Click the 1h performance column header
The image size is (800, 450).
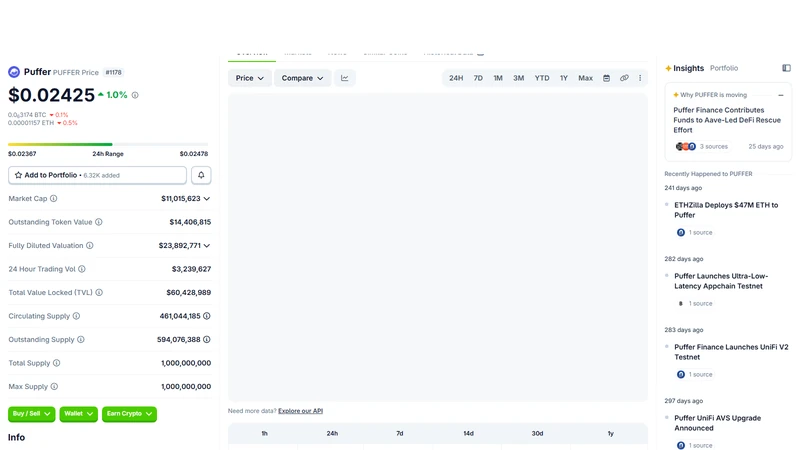(264, 433)
